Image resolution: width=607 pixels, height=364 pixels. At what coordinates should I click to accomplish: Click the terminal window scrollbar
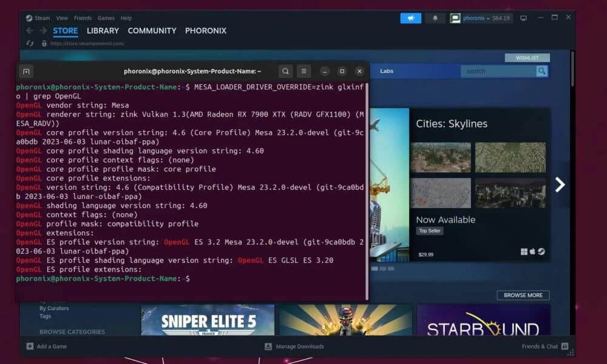pyautogui.click(x=367, y=191)
